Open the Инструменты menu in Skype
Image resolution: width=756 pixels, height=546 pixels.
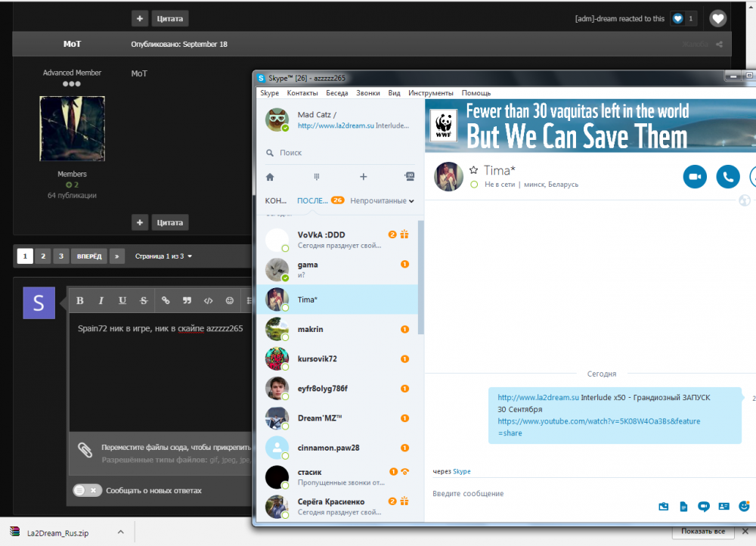coord(430,93)
